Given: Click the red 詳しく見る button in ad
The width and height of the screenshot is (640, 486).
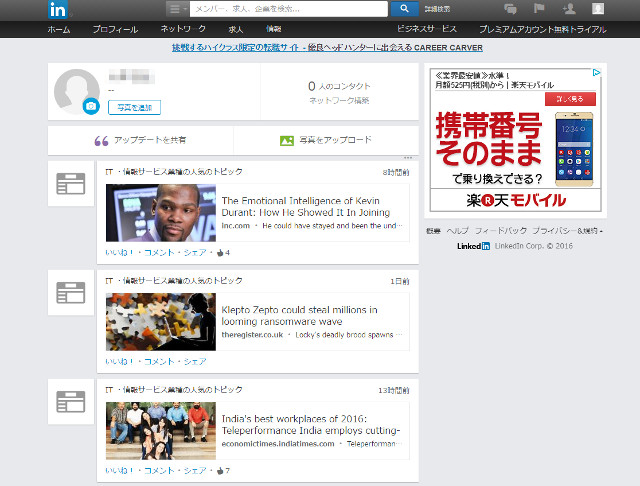Looking at the screenshot, I should coord(570,99).
